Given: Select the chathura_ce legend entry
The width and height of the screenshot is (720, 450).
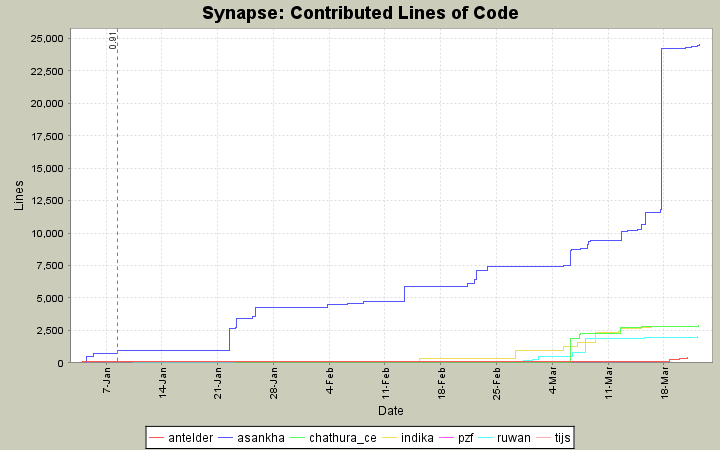Looking at the screenshot, I should [x=333, y=438].
